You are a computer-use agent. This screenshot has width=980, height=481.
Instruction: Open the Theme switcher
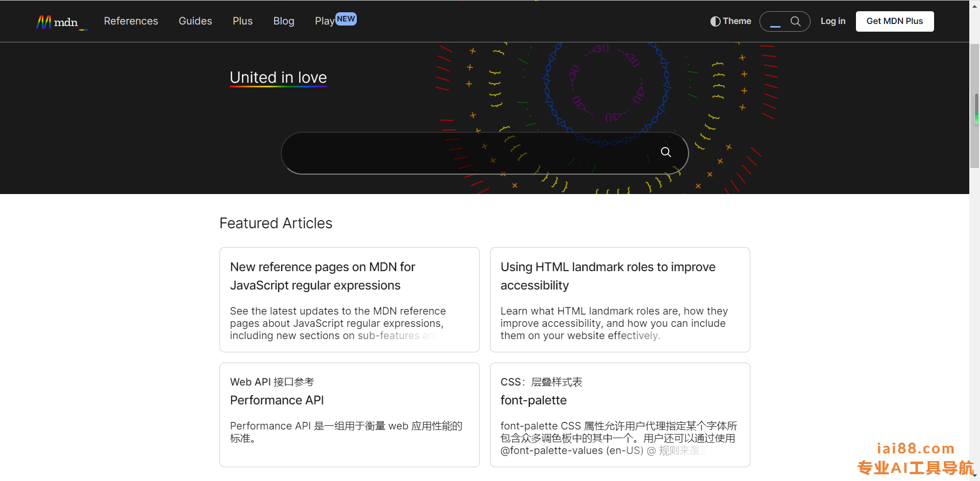point(731,21)
